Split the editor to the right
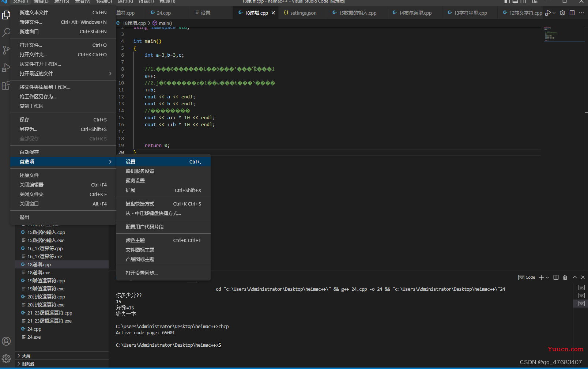 pos(572,13)
